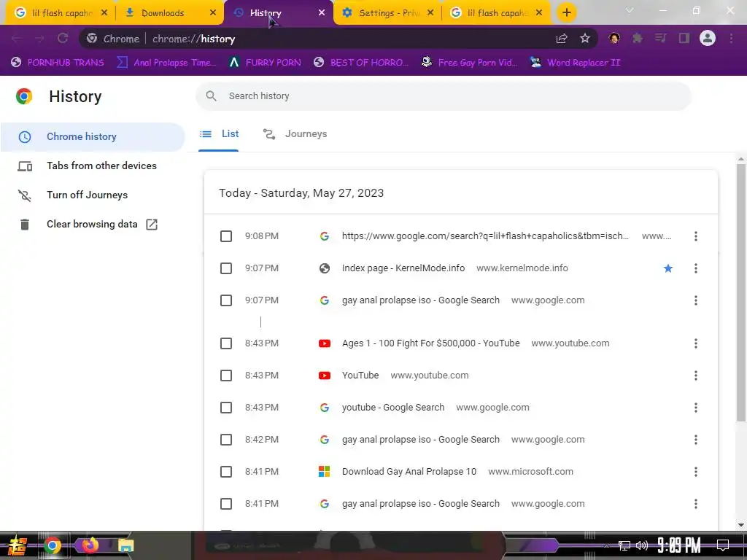Open File Explorer from the taskbar

[125, 545]
